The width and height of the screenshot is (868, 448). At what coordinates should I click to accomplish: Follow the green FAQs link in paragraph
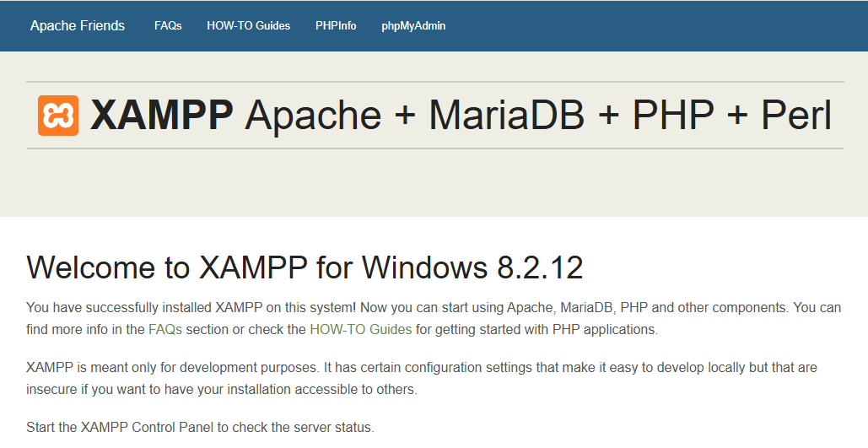coord(165,330)
